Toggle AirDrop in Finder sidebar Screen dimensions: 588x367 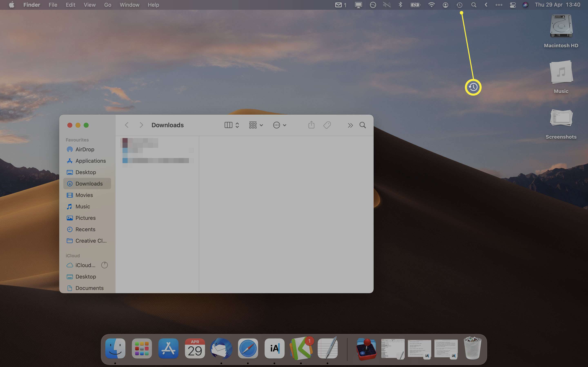[x=84, y=149]
